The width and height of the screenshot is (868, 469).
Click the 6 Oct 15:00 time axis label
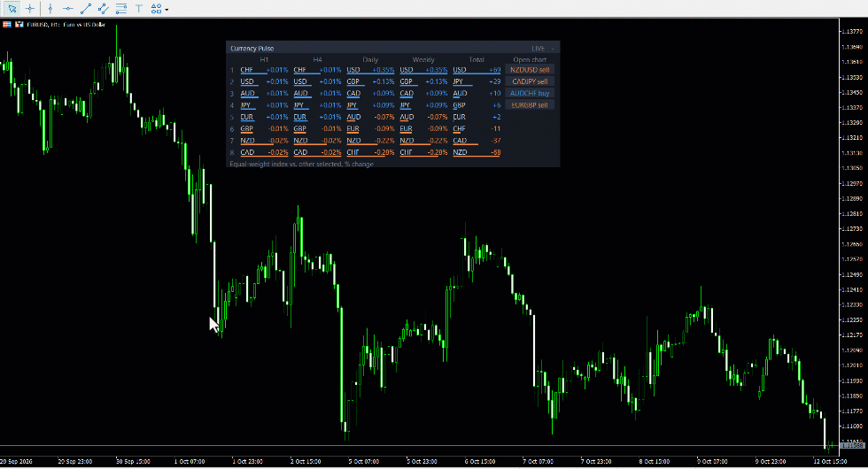(480, 461)
